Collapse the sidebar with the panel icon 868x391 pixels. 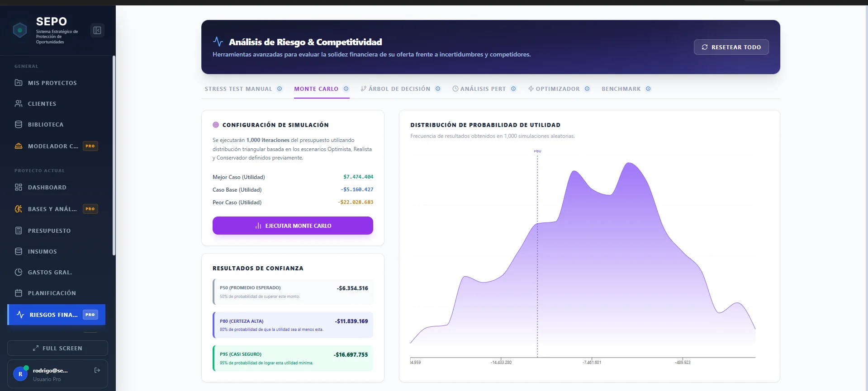(97, 30)
